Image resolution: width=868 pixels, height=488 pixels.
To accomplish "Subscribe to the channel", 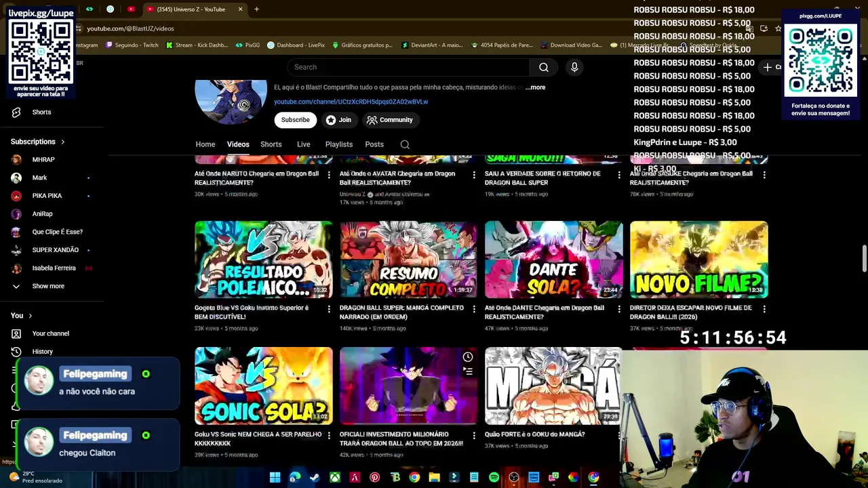I will (x=296, y=120).
